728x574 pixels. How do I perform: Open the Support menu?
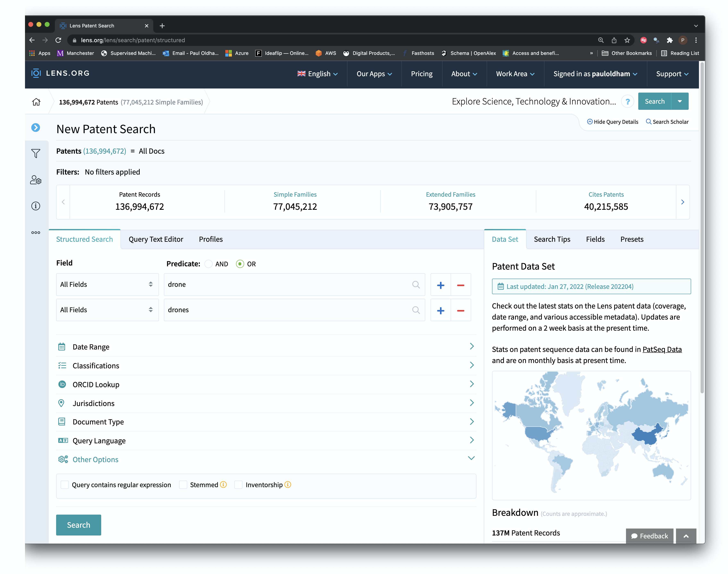[x=672, y=74]
